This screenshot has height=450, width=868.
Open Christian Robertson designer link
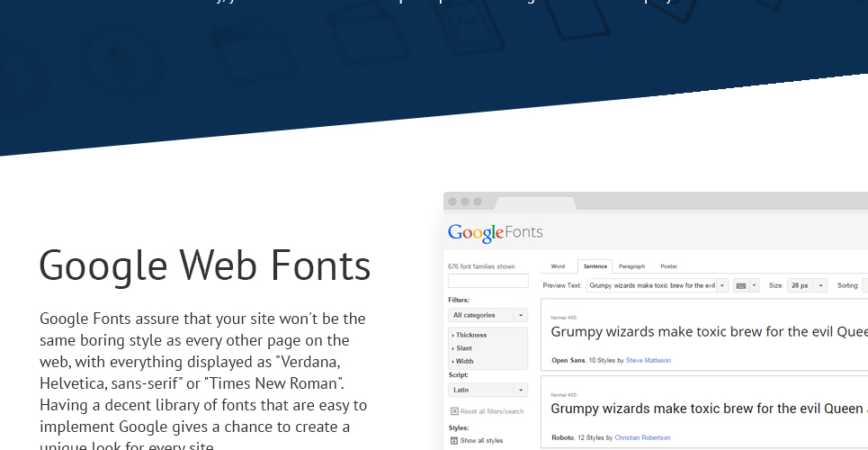(643, 437)
